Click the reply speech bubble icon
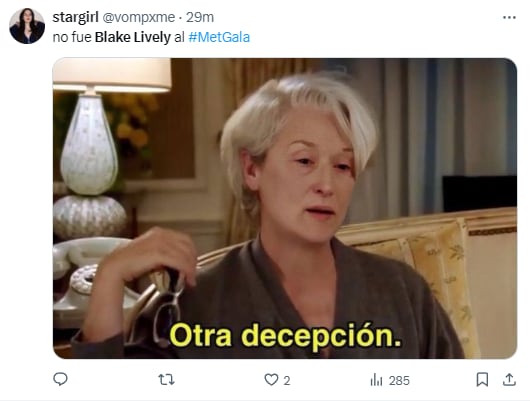This screenshot has width=530, height=401. coord(61,379)
